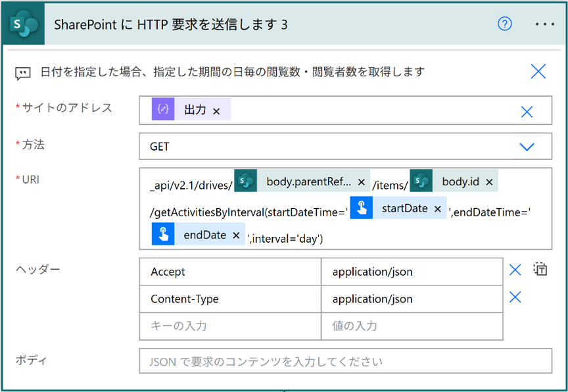Remove the 出力 token from site address
The height and width of the screenshot is (392, 568).
coord(216,111)
